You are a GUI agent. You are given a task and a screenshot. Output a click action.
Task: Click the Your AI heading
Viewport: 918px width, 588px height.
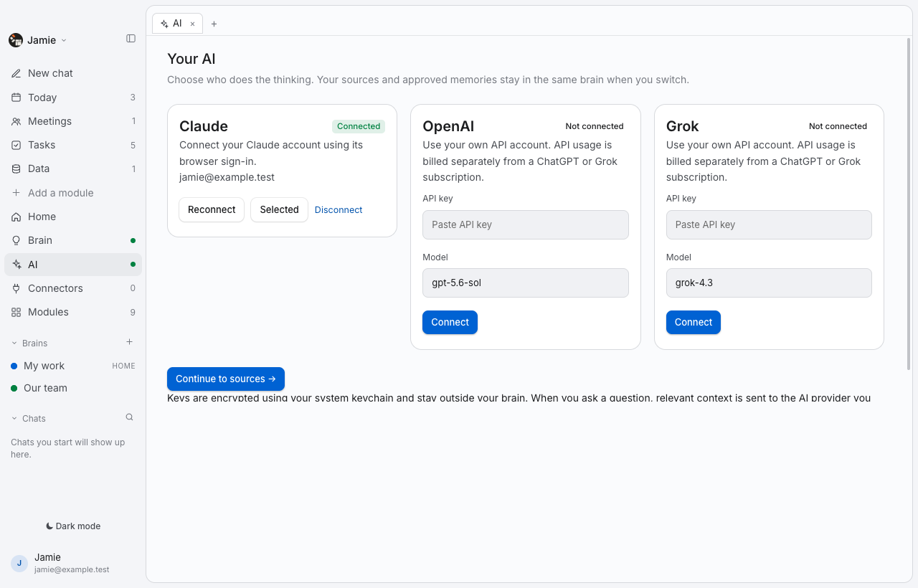pyautogui.click(x=191, y=59)
